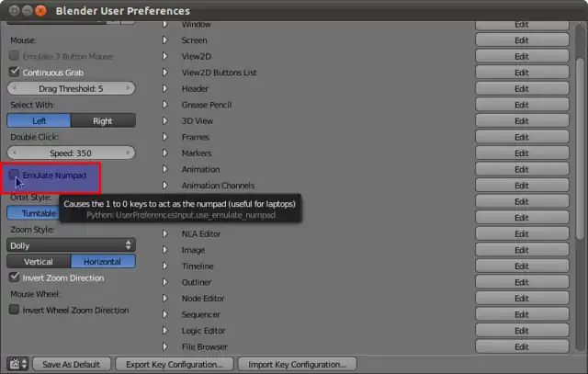Click Edit button for Grease Pencil row
The height and width of the screenshot is (374, 588).
[522, 105]
